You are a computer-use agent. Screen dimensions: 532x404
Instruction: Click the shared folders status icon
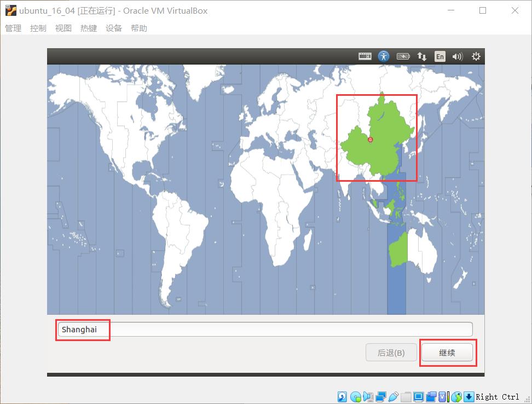click(406, 396)
